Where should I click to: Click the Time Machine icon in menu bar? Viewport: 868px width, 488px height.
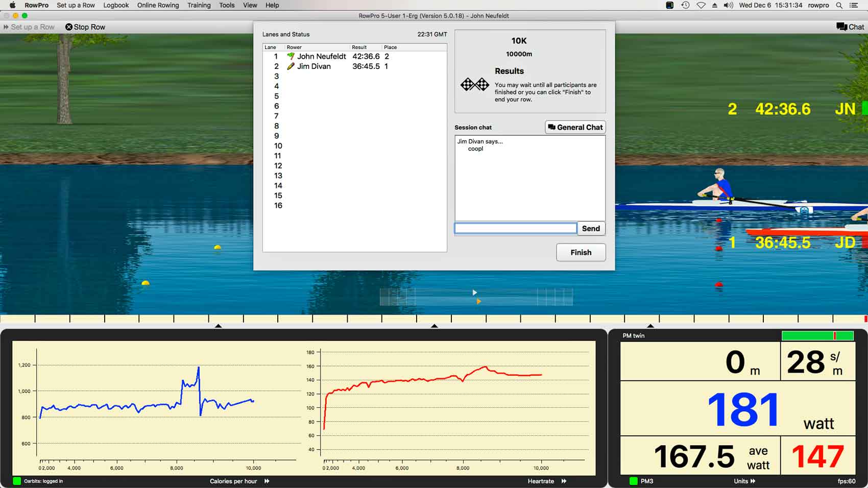click(685, 5)
